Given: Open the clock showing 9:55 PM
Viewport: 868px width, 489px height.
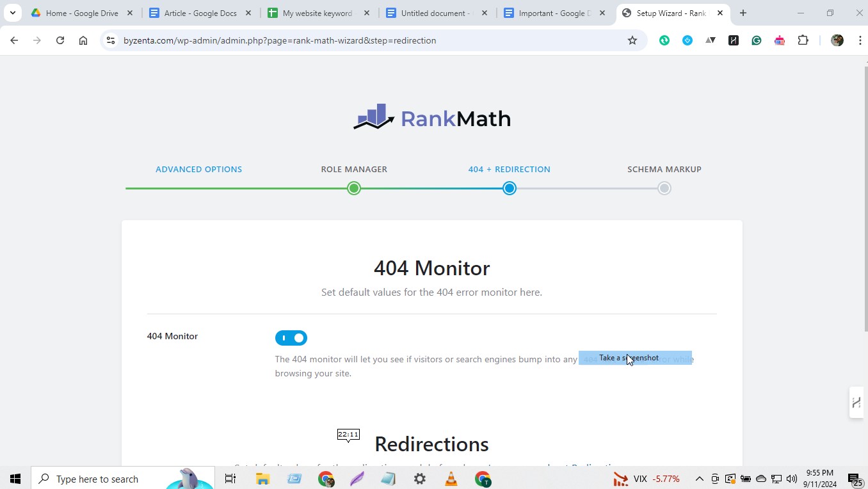Looking at the screenshot, I should pos(819,479).
